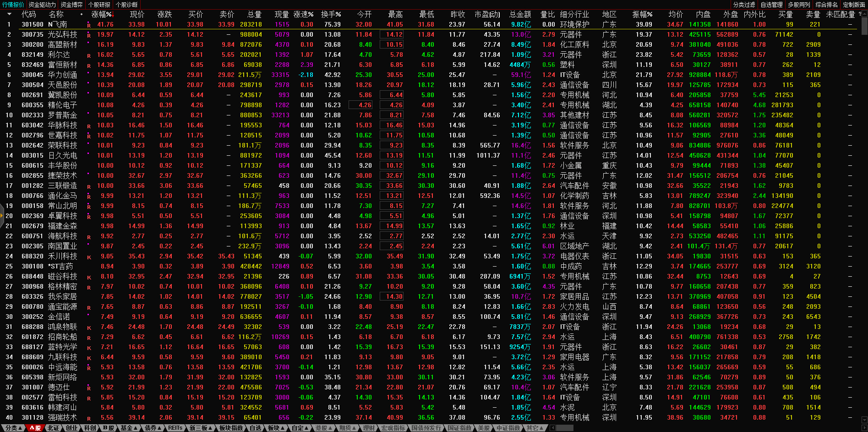Switch to the 资金驱动力 tab
Image resolution: width=868 pixels, height=432 pixels.
[42, 5]
